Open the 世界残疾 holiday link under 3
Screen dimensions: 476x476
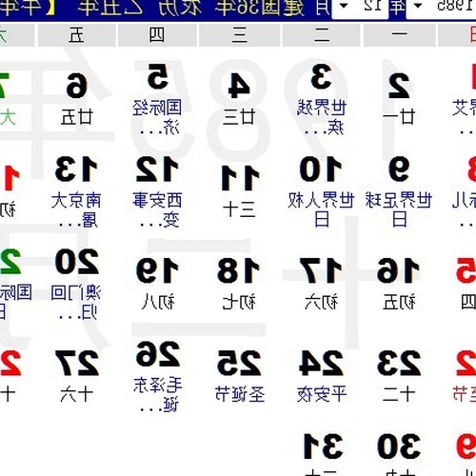click(x=322, y=118)
